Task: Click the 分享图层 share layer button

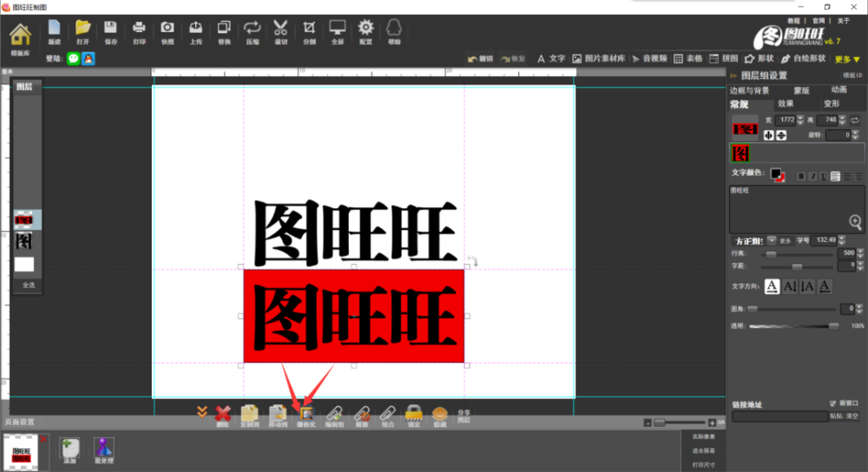Action: click(464, 416)
